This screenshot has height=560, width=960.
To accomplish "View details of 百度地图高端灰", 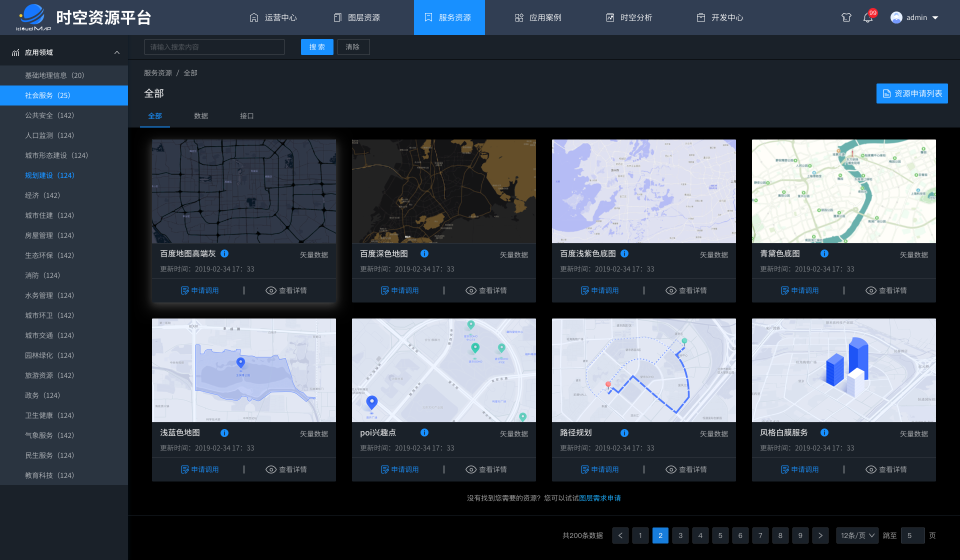I will (286, 290).
